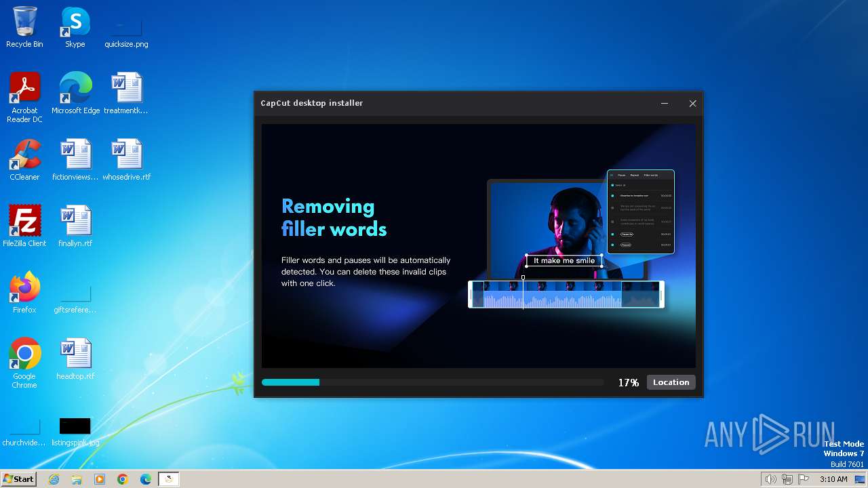
Task: Click the network icon in system tray
Action: pos(787,479)
